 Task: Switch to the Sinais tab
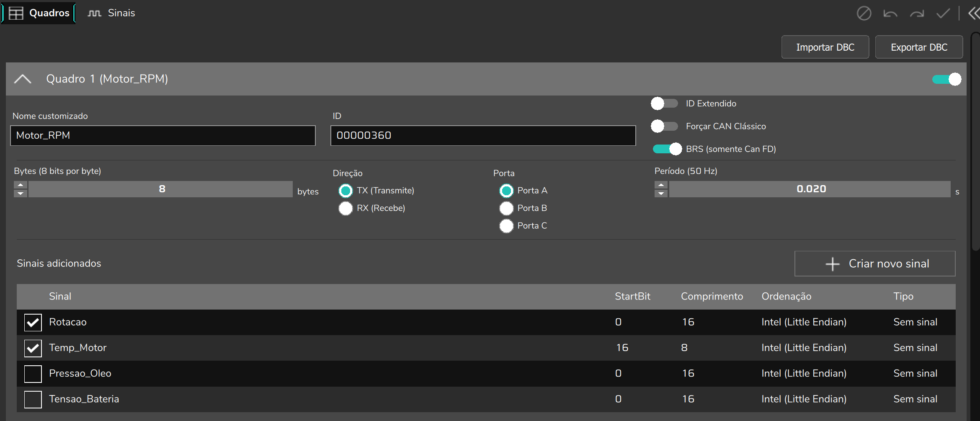tap(111, 13)
